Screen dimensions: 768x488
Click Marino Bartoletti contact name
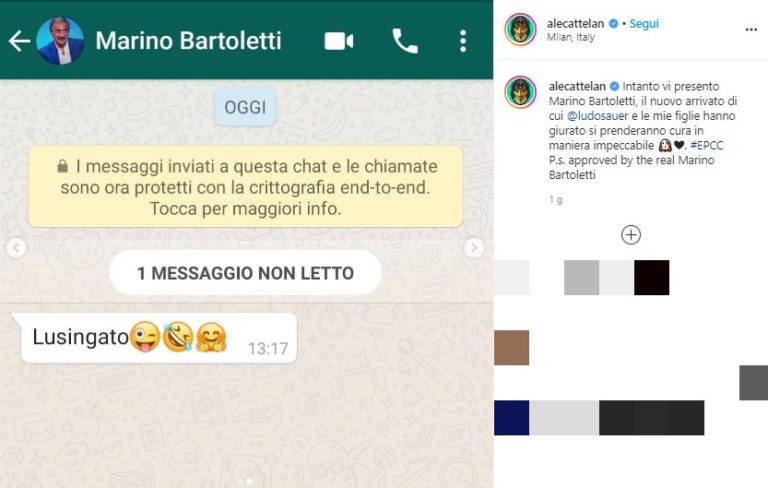click(x=189, y=41)
